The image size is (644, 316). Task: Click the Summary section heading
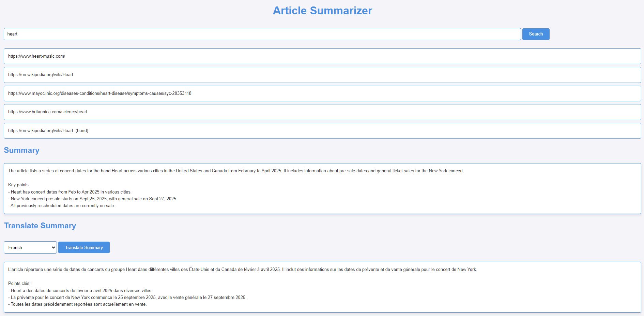click(x=21, y=150)
